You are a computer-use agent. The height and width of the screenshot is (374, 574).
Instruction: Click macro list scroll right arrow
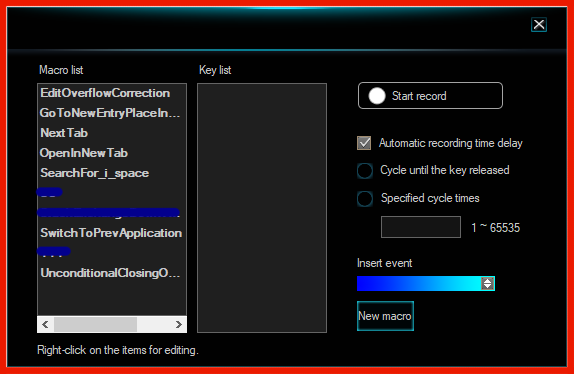coord(179,324)
